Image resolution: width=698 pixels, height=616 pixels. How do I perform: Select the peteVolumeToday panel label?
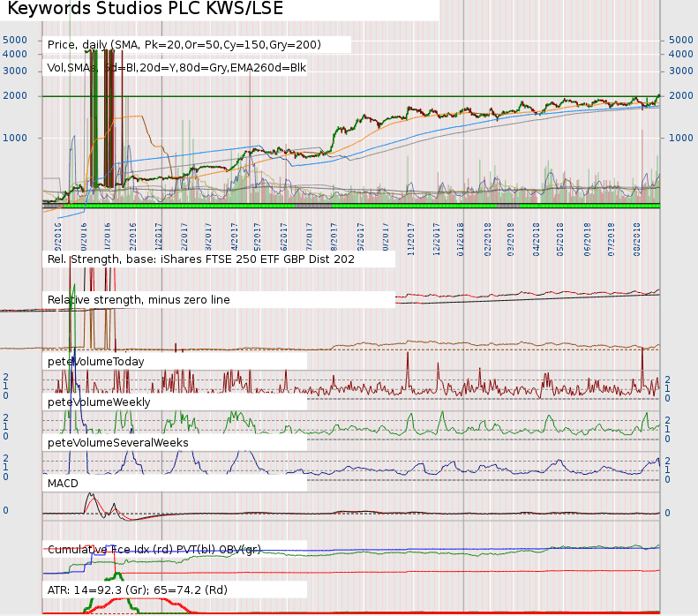point(95,362)
